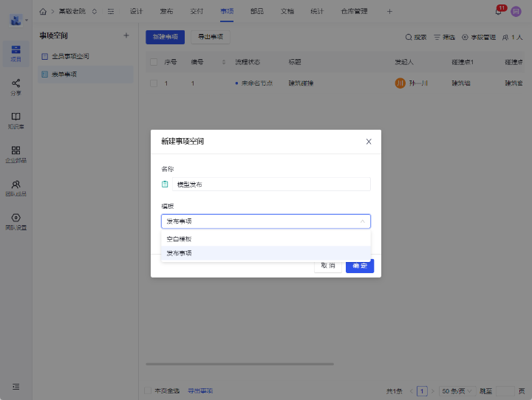Click the clipboard icon beside the name field
The width and height of the screenshot is (532, 400).
pos(166,185)
